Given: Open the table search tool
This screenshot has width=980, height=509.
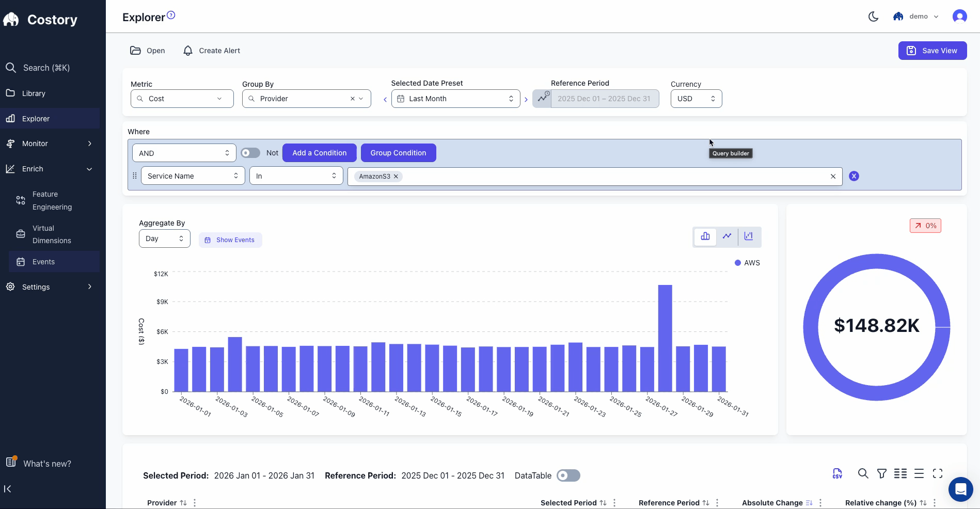Looking at the screenshot, I should coord(863,473).
